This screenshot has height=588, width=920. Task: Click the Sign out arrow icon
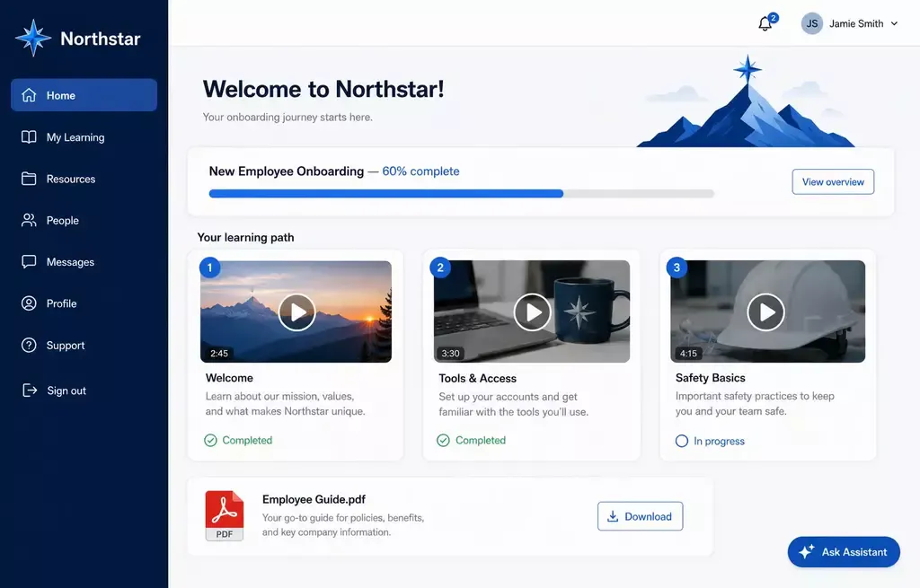click(x=30, y=390)
